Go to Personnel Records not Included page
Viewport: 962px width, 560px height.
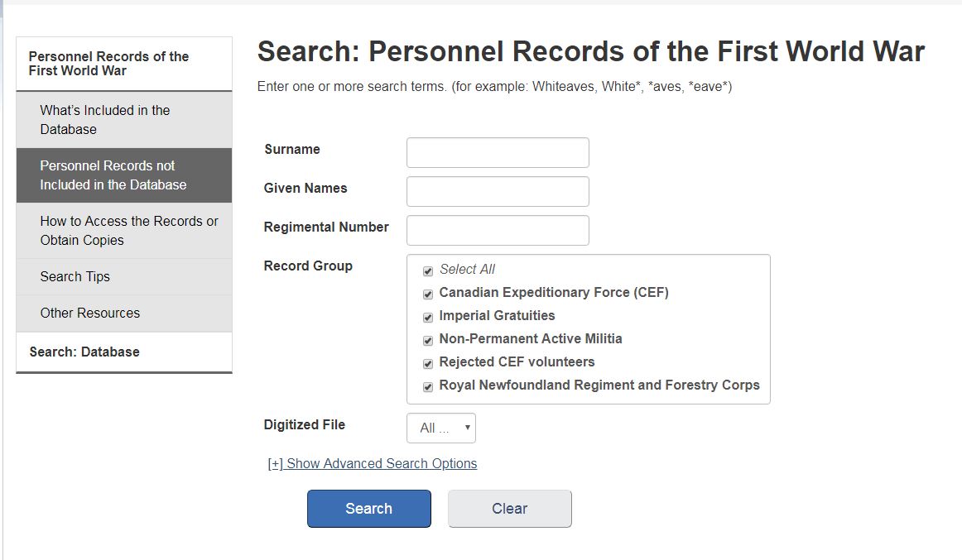(x=113, y=175)
